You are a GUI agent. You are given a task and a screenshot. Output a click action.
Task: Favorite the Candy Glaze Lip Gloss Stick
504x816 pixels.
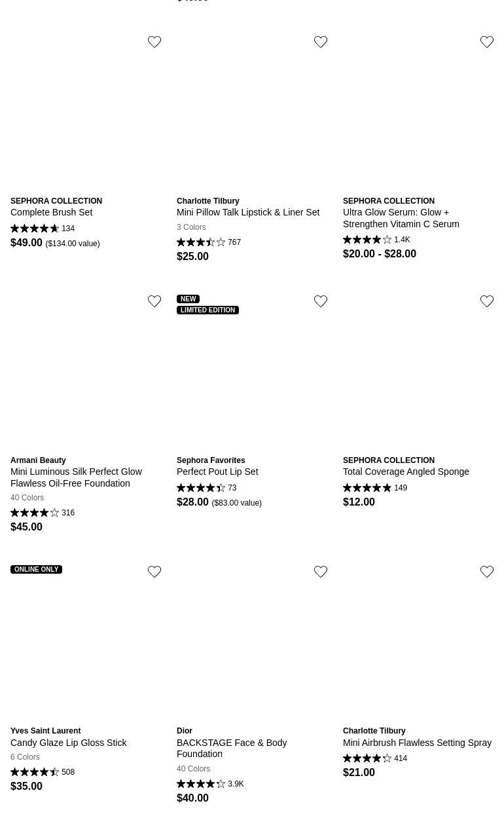click(154, 572)
